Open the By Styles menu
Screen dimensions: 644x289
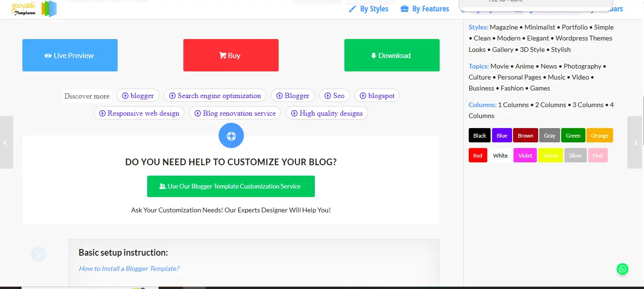pos(369,9)
